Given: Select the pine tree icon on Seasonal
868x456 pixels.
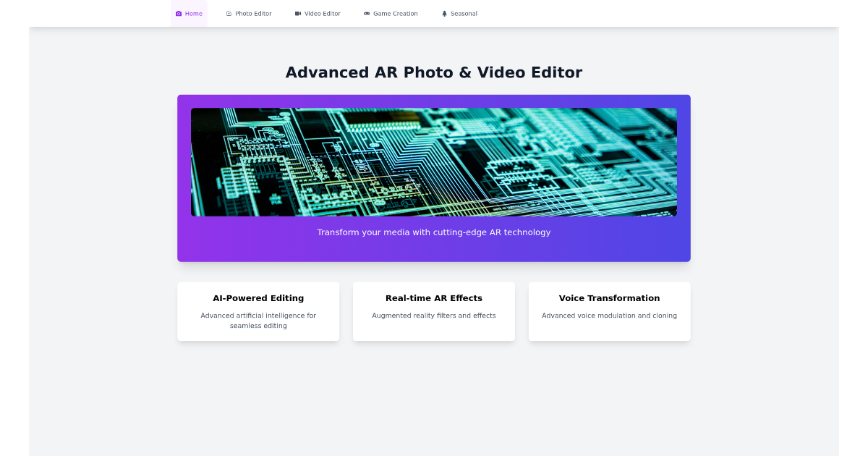Looking at the screenshot, I should (x=443, y=13).
